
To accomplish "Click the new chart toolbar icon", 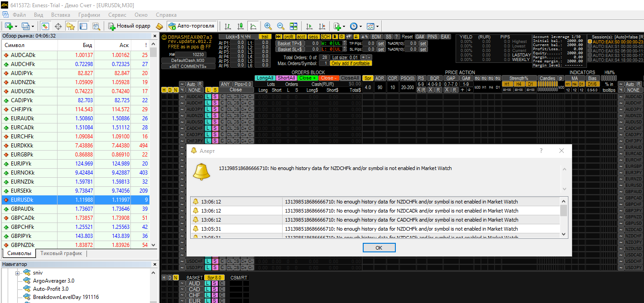I will [9, 26].
